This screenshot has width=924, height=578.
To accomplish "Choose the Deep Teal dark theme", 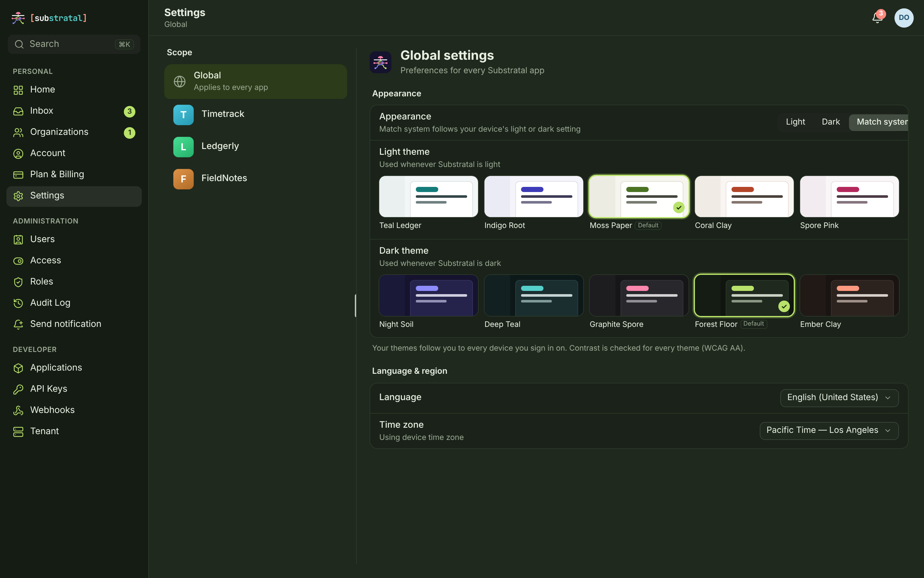I will (534, 295).
